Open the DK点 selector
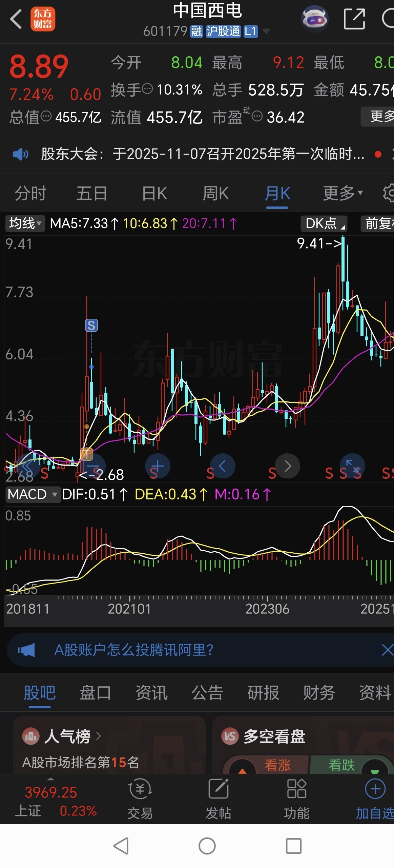394x868 pixels. click(324, 223)
